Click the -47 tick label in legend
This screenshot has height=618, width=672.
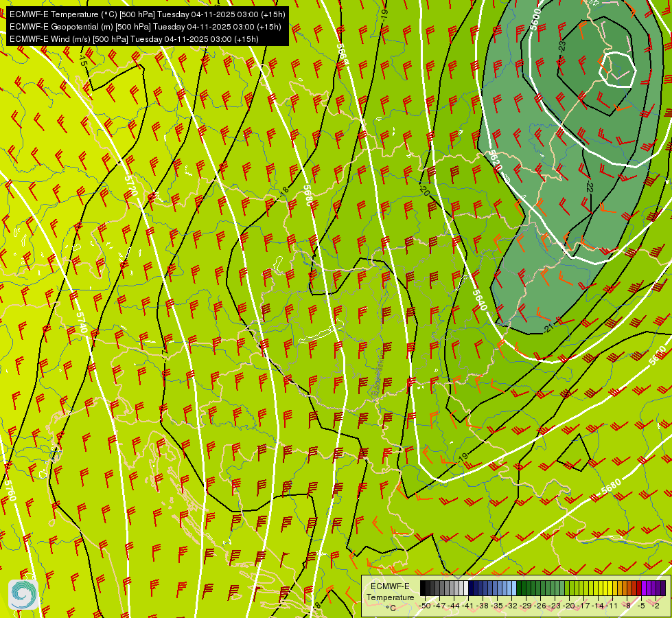[440, 606]
